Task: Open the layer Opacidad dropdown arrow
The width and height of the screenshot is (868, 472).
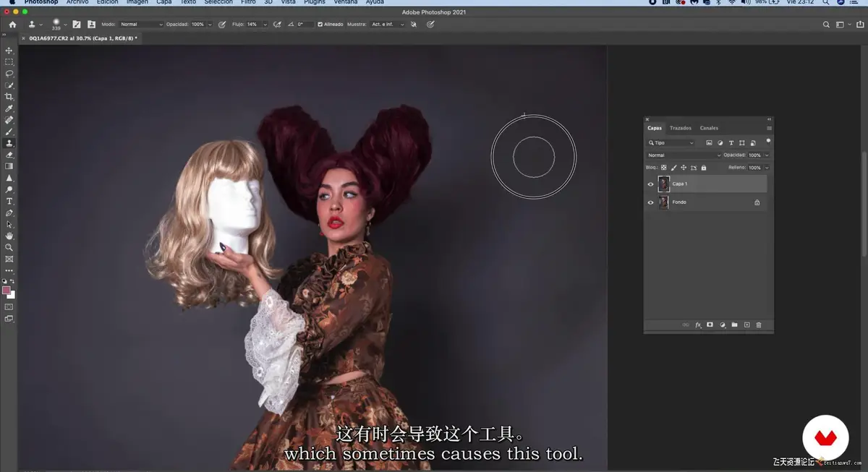Action: click(x=766, y=155)
